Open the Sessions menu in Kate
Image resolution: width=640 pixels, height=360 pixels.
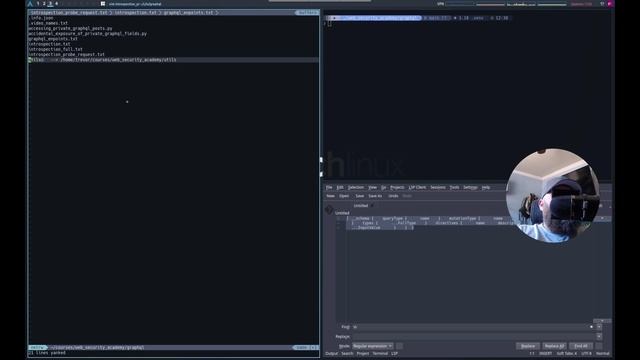tap(438, 187)
